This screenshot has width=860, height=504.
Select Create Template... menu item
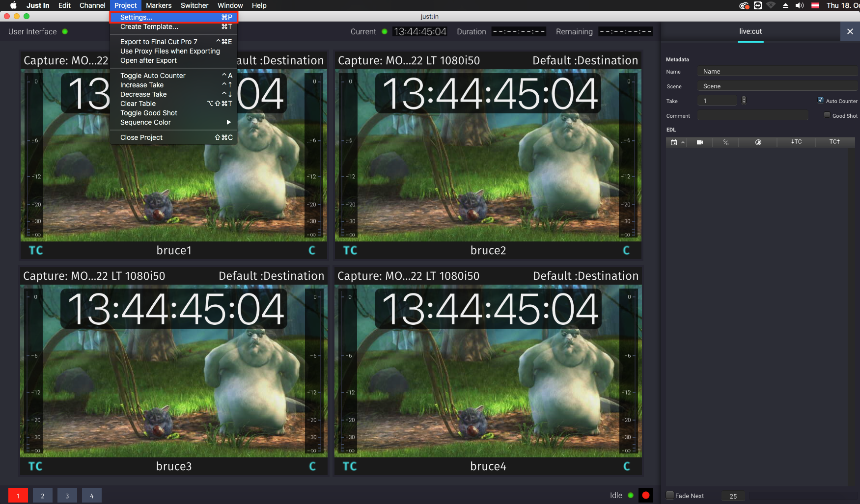click(x=173, y=27)
